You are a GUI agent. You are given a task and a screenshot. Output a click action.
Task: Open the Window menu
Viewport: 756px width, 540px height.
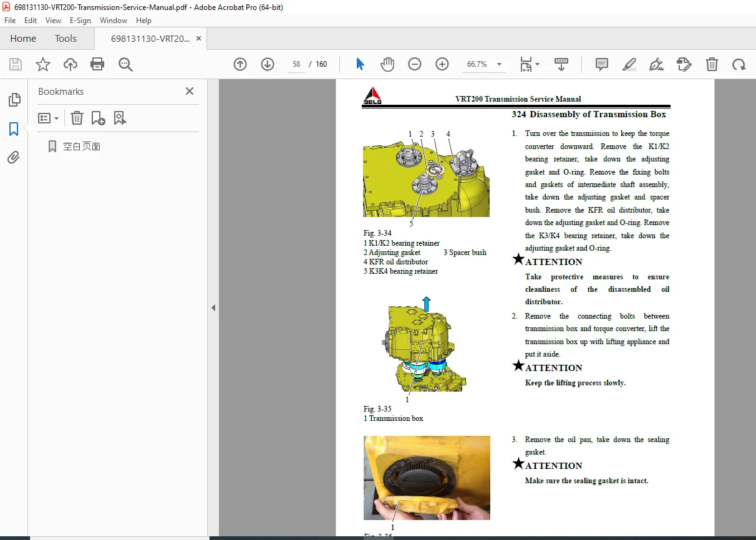(114, 21)
